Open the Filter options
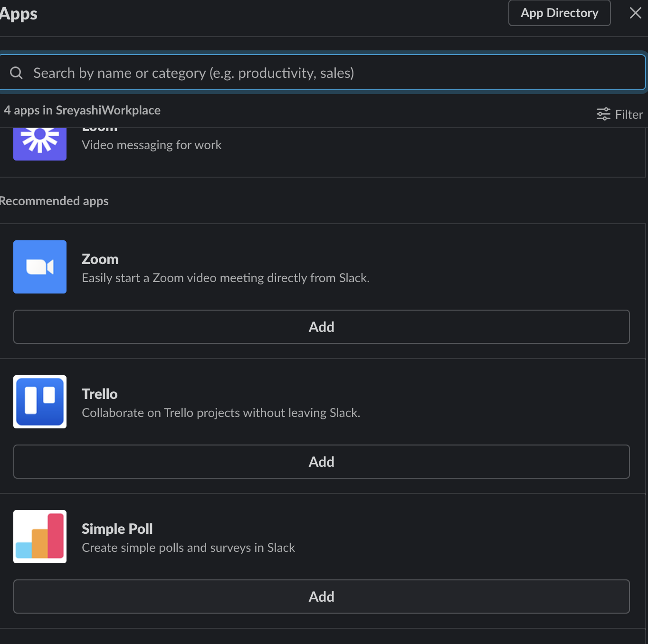Viewport: 648px width, 644px height. tap(619, 114)
